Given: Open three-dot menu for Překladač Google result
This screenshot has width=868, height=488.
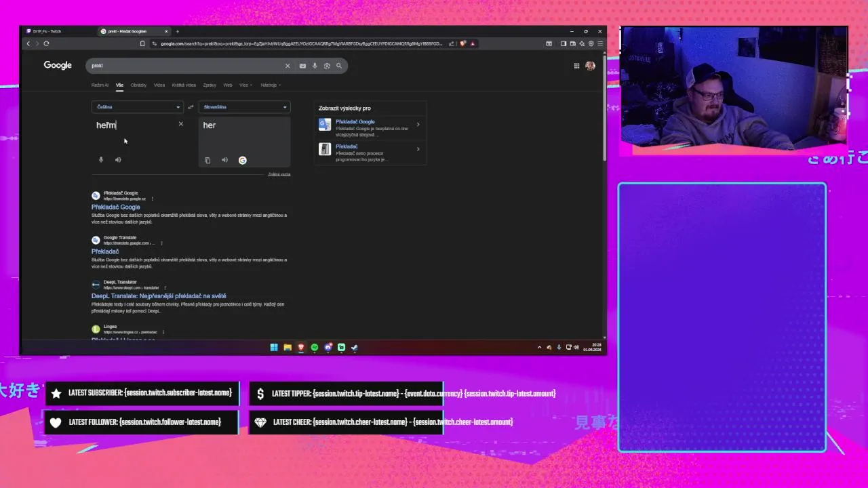Looking at the screenshot, I should [x=152, y=199].
